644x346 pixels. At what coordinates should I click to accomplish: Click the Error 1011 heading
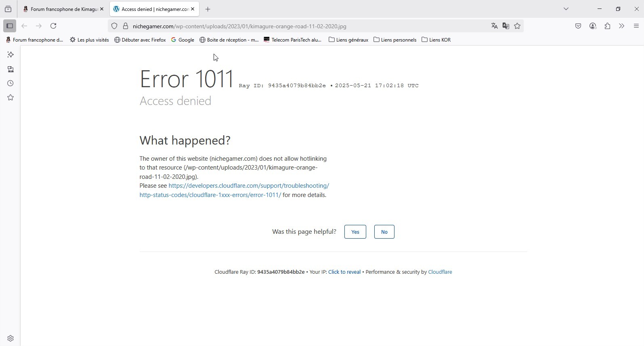pyautogui.click(x=187, y=78)
